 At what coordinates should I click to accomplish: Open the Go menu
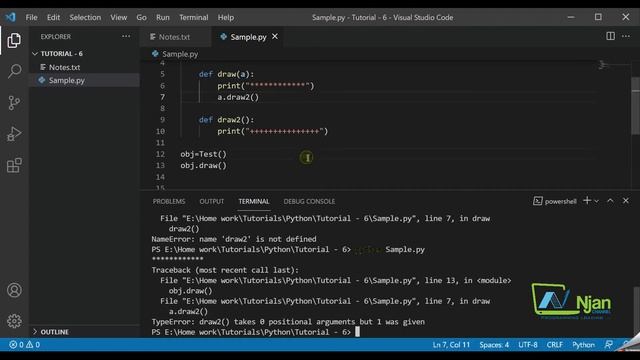(x=141, y=18)
